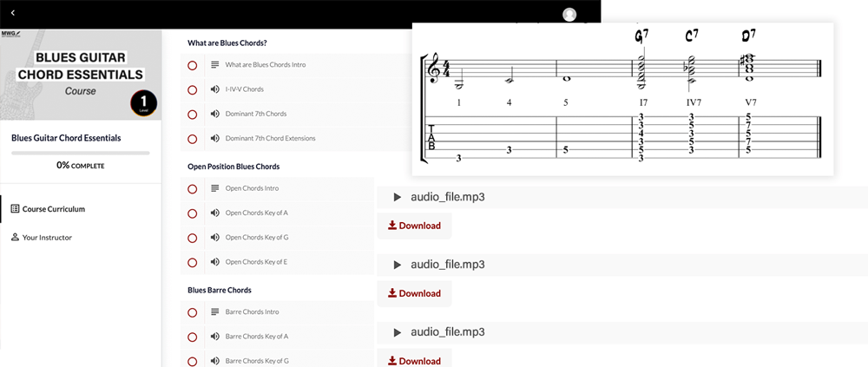Download the second audio file

pos(414,293)
